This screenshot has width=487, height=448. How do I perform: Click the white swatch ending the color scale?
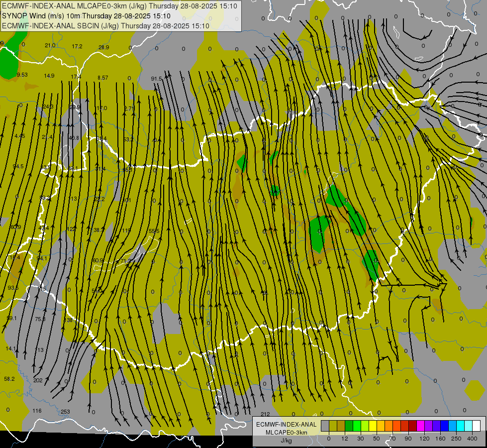pyautogui.click(x=477, y=426)
